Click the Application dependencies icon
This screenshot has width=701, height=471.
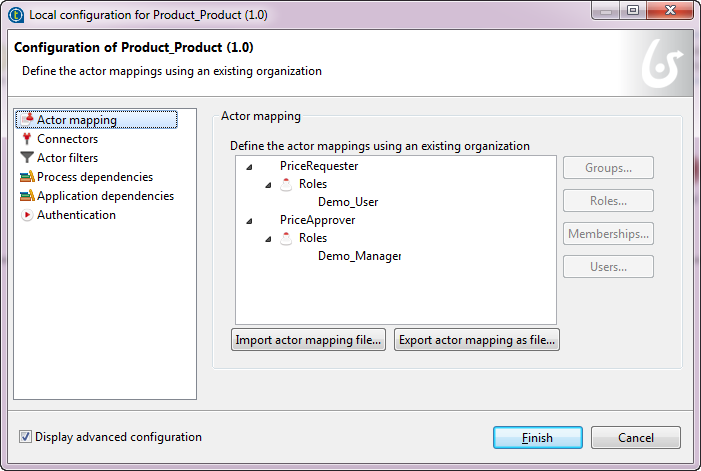click(x=27, y=196)
